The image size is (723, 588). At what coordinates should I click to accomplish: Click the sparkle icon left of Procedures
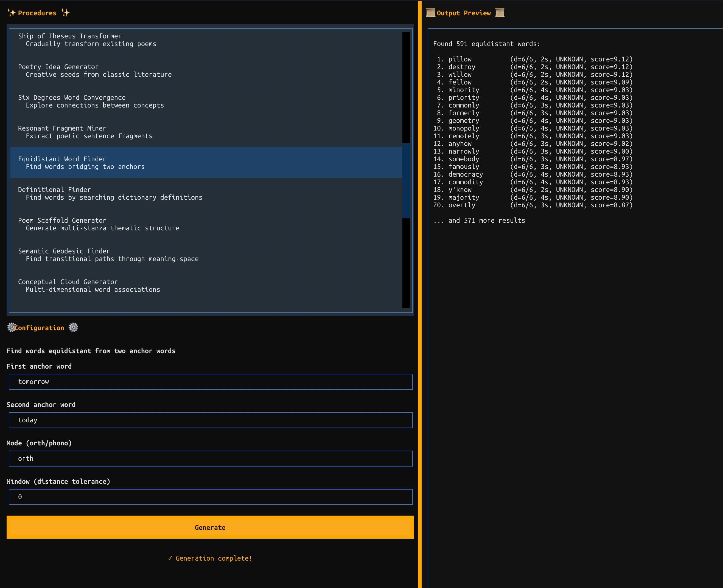tap(12, 13)
